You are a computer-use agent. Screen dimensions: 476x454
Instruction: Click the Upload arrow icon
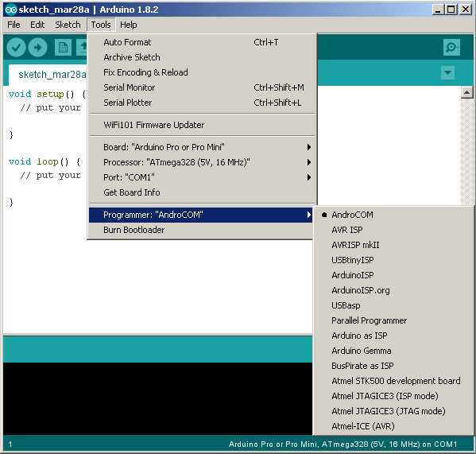point(37,48)
